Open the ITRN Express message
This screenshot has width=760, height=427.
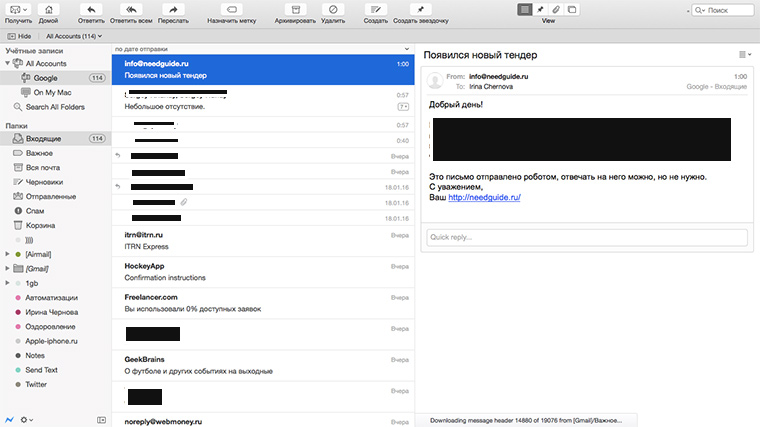coord(263,241)
